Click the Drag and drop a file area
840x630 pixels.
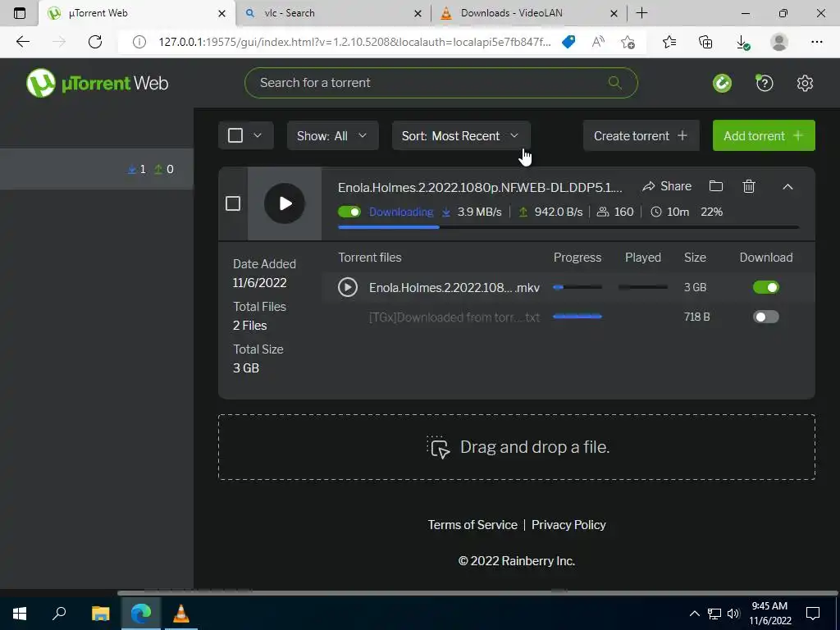click(x=517, y=447)
